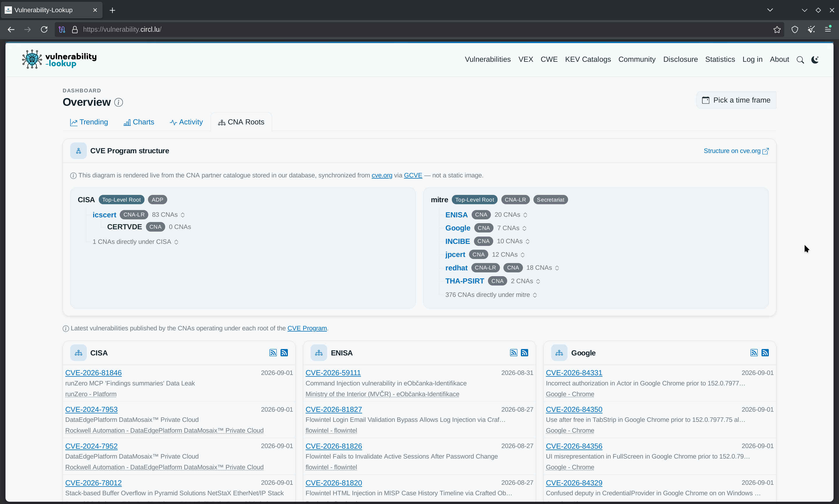Open the Disclosure nav item

(681, 59)
